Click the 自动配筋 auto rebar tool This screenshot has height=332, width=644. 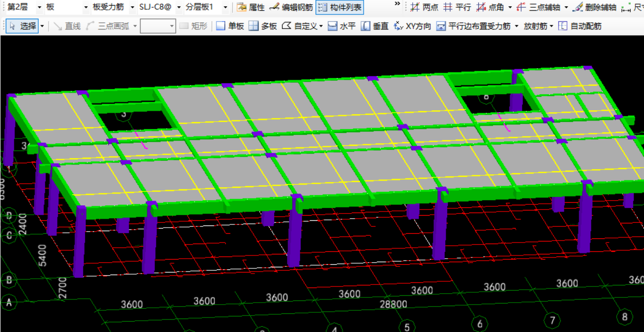coord(580,26)
